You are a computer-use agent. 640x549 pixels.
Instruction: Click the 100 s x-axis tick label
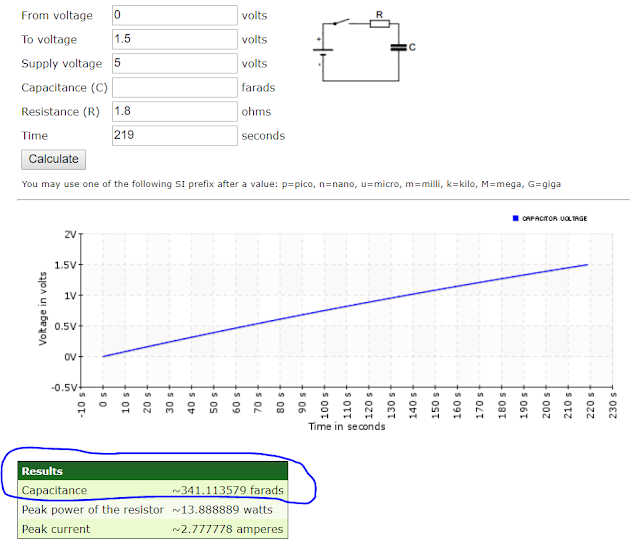coord(325,406)
